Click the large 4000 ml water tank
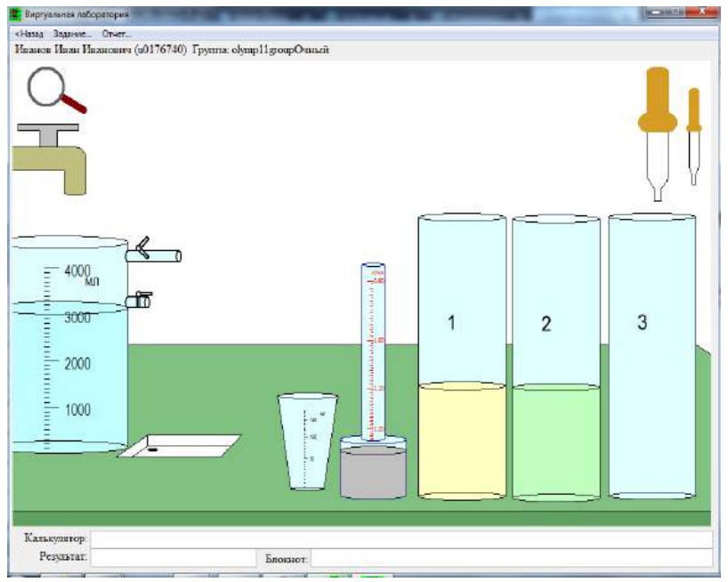 (69, 344)
